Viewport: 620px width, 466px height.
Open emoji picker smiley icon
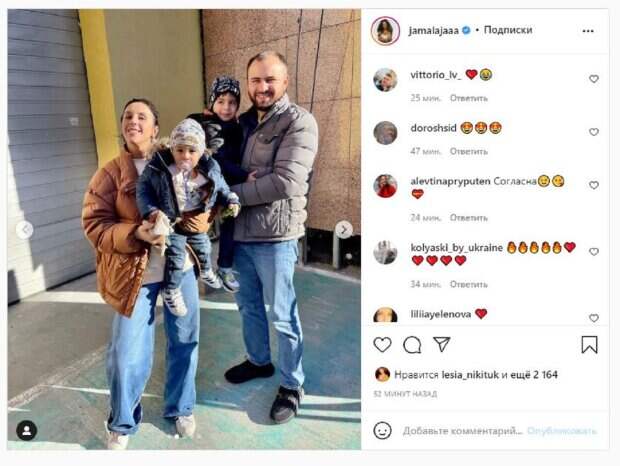pyautogui.click(x=382, y=430)
